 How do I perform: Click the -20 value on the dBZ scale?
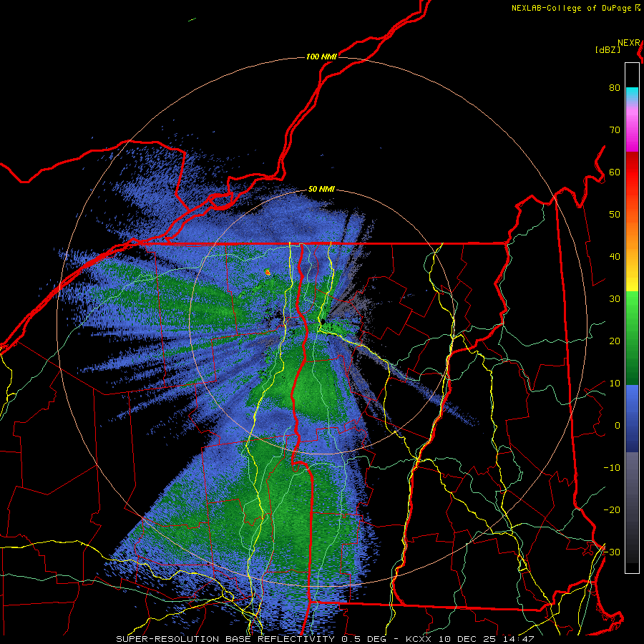point(612,509)
